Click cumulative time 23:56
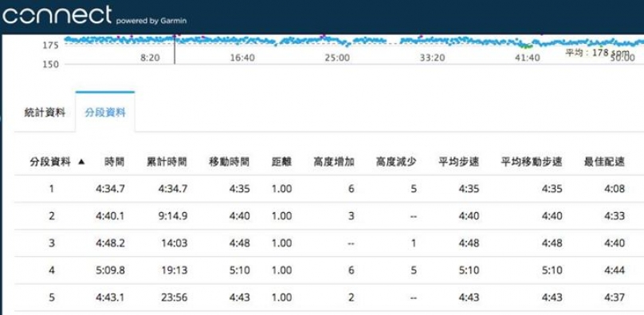 click(x=174, y=297)
